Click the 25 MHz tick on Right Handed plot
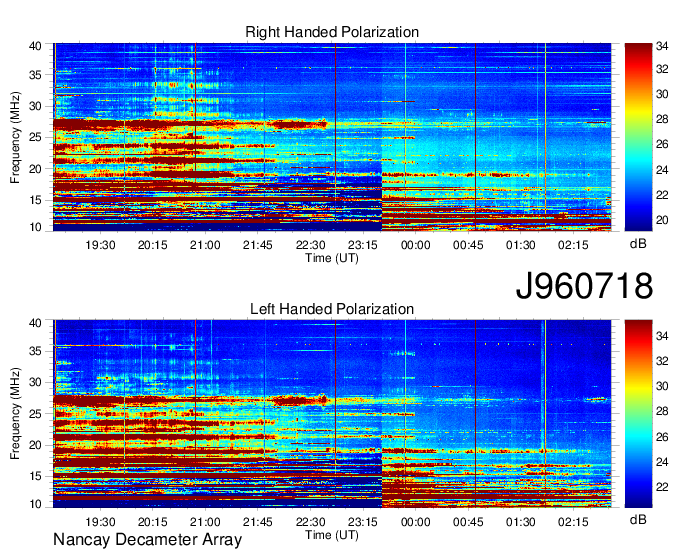Image resolution: width=680 pixels, height=552 pixels. click(35, 137)
